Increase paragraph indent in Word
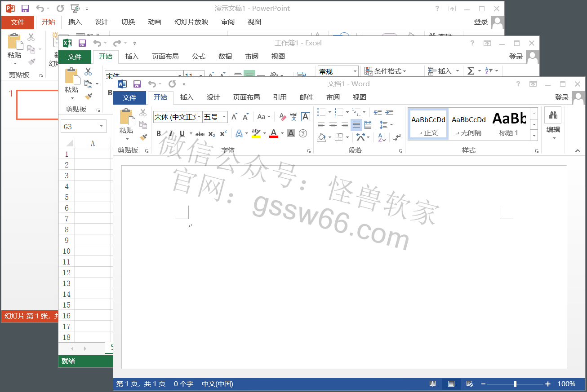The width and height of the screenshot is (587, 392). pyautogui.click(x=389, y=112)
